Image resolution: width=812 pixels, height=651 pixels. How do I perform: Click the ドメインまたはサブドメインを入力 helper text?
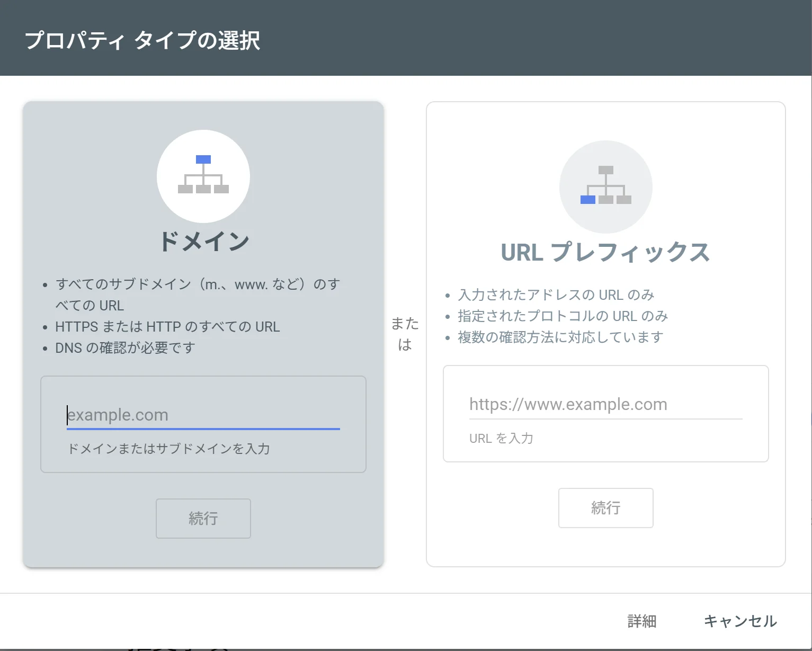point(168,449)
